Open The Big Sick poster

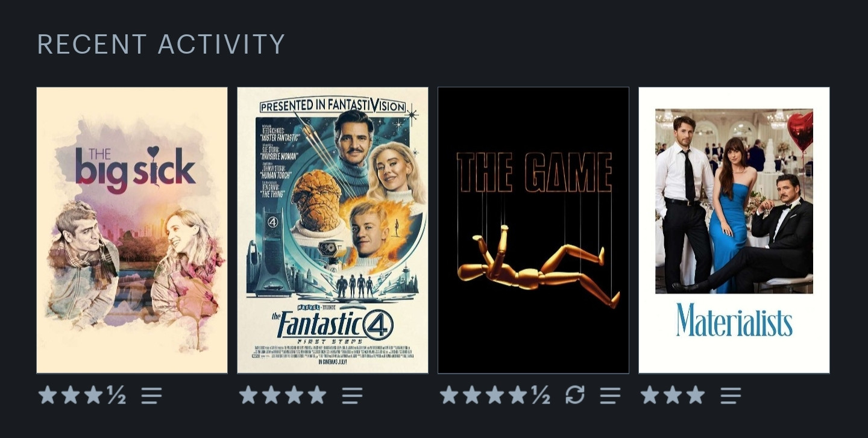(132, 230)
